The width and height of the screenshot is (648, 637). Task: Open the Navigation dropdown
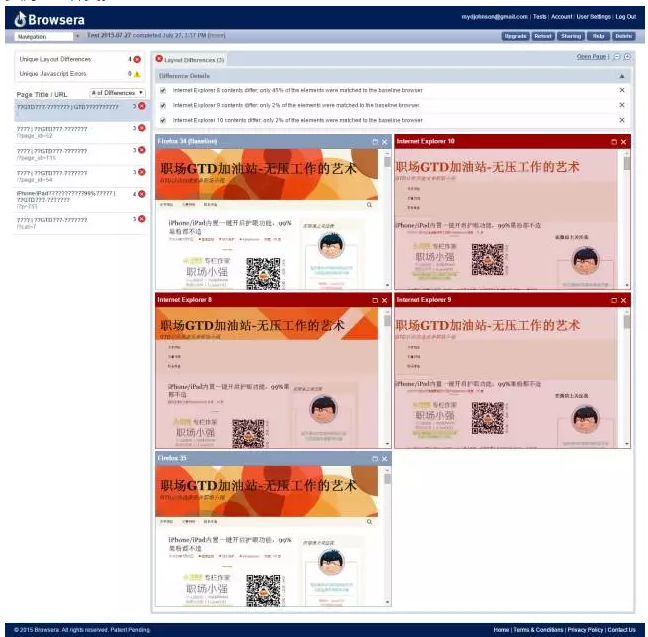pos(47,36)
